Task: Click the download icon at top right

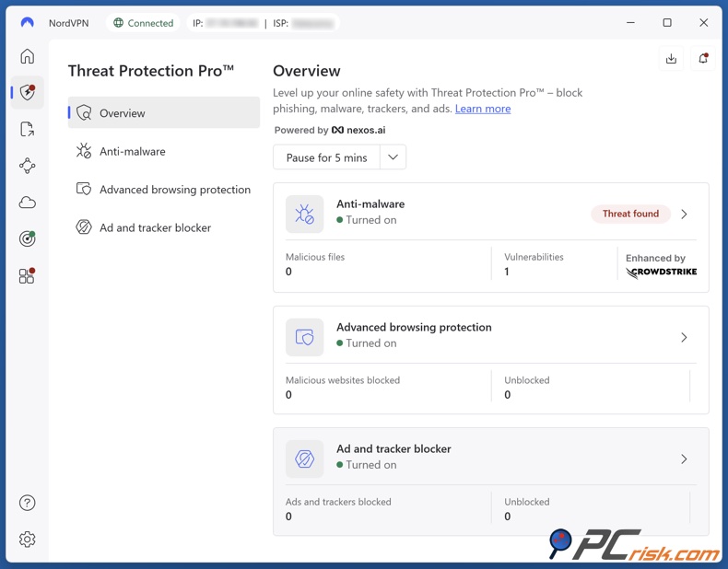Action: (671, 59)
